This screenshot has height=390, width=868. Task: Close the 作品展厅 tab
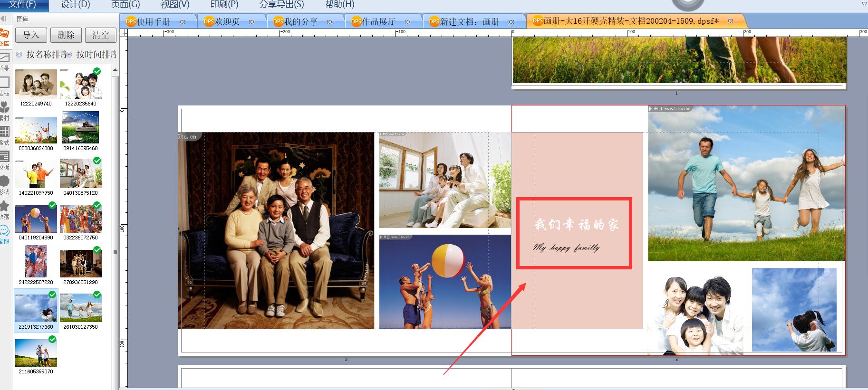pos(407,22)
